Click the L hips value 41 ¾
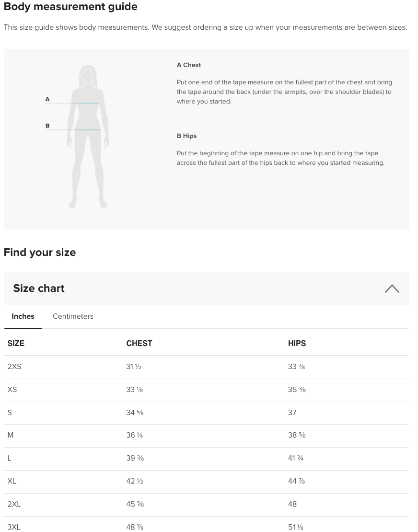Image resolution: width=418 pixels, height=532 pixels. (296, 458)
